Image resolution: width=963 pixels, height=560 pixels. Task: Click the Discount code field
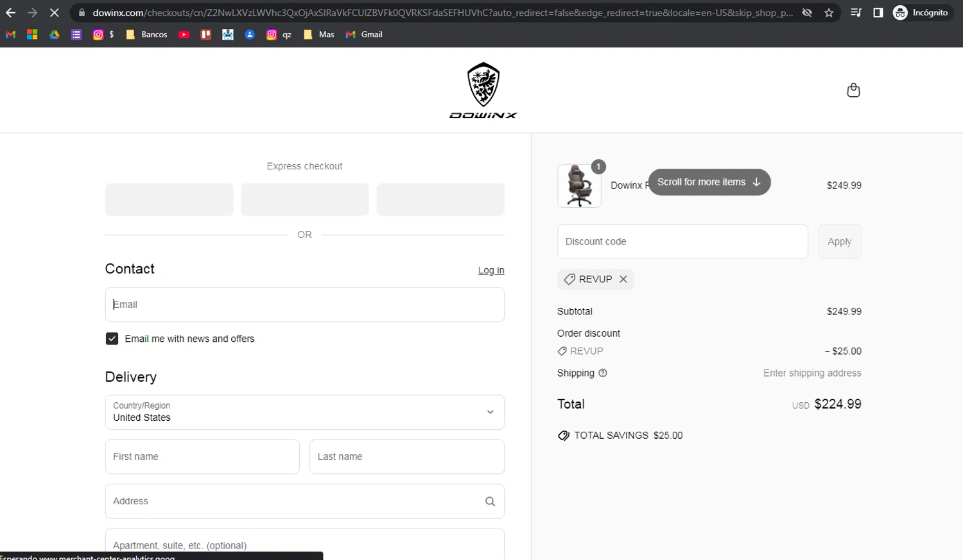pos(682,242)
